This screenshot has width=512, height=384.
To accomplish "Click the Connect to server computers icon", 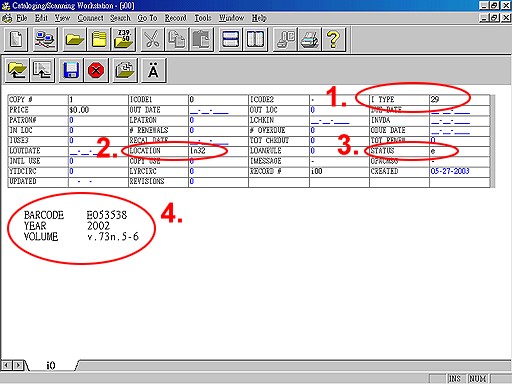I will coord(45,39).
